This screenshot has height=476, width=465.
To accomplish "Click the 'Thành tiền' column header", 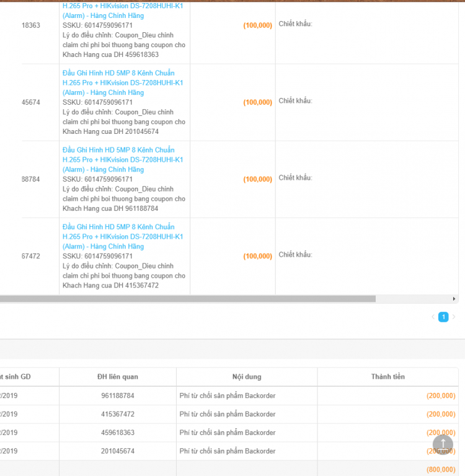I will click(387, 377).
